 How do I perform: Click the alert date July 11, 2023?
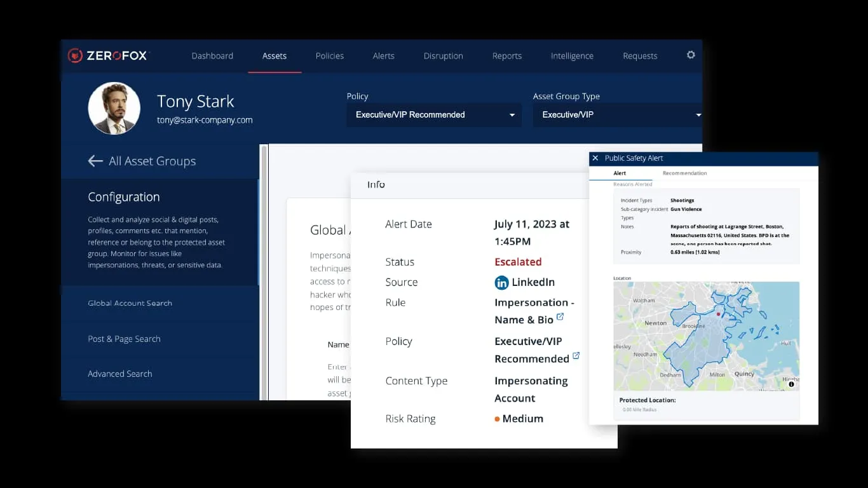coord(532,233)
